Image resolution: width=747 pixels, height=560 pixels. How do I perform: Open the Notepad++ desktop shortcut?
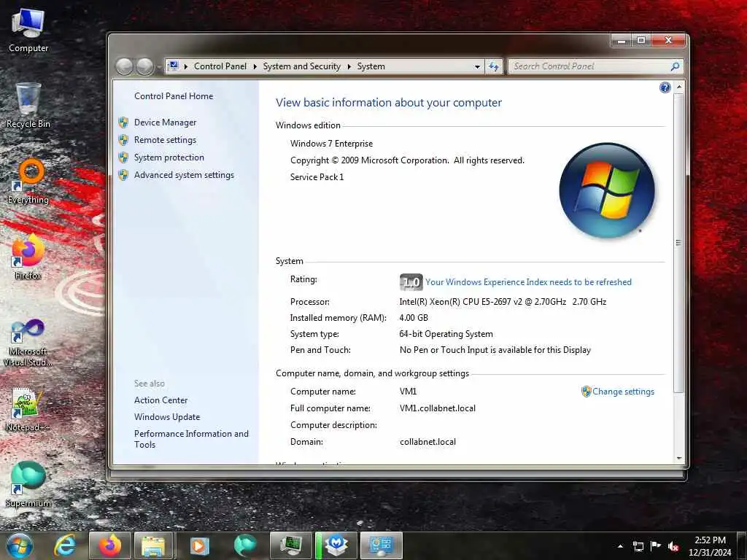tap(28, 410)
